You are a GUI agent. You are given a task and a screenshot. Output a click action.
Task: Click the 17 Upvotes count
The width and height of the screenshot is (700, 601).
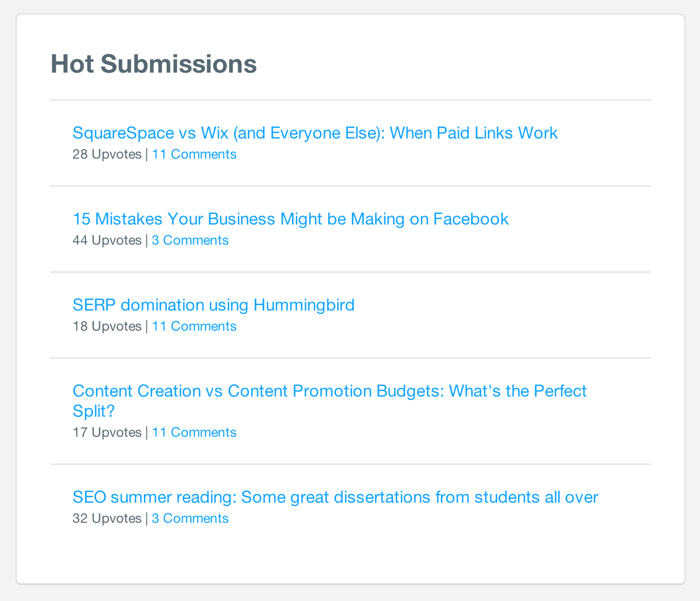coord(107,432)
